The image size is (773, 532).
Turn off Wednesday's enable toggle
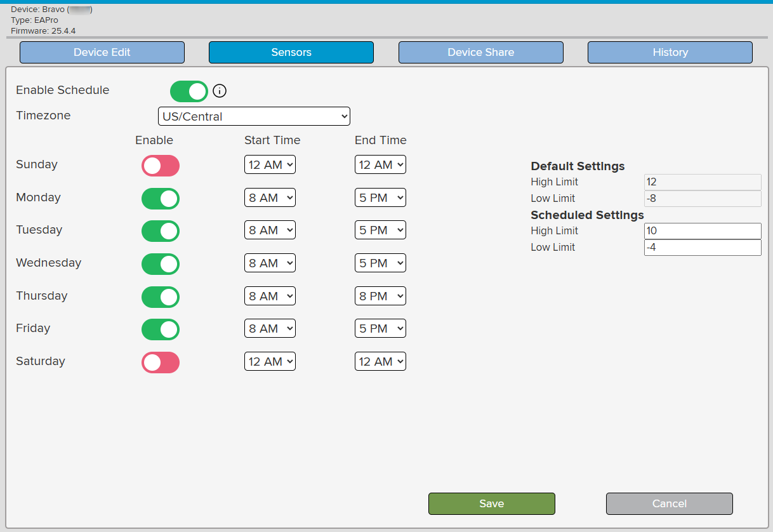point(161,264)
